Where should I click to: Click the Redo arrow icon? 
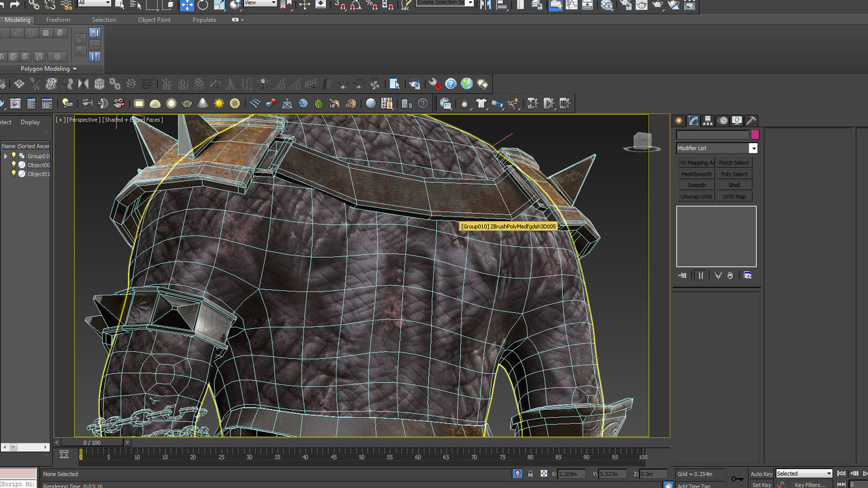[14, 5]
